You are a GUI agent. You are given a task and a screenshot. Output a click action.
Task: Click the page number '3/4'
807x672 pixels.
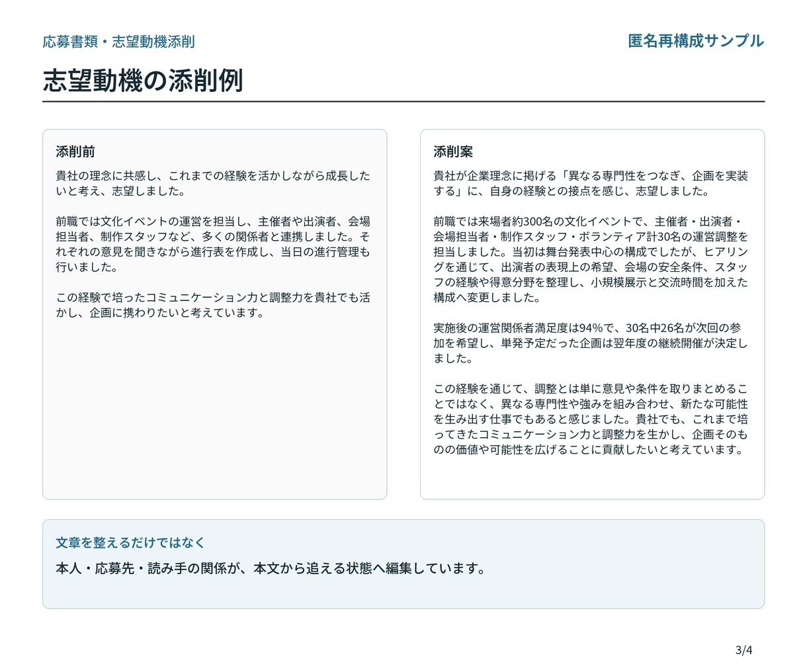(744, 650)
